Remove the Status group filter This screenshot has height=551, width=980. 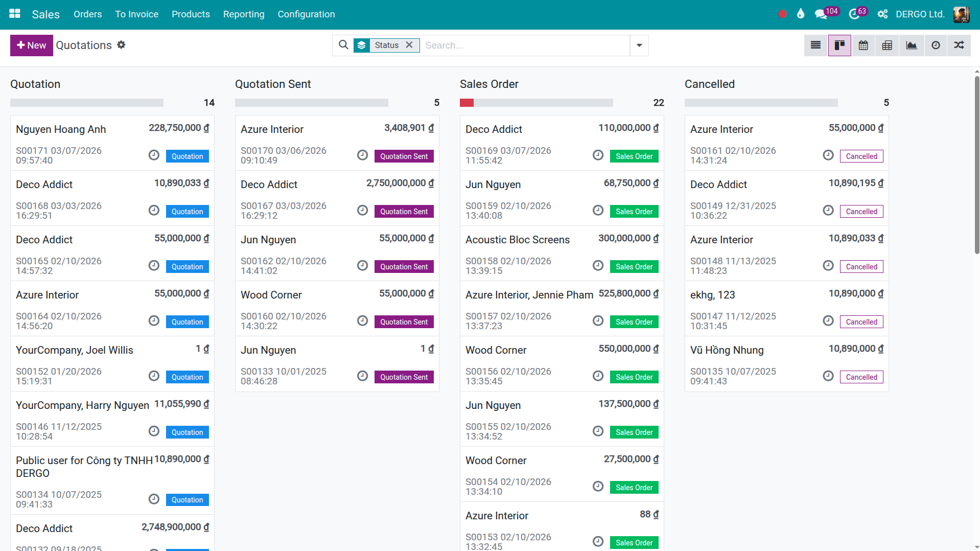(409, 45)
